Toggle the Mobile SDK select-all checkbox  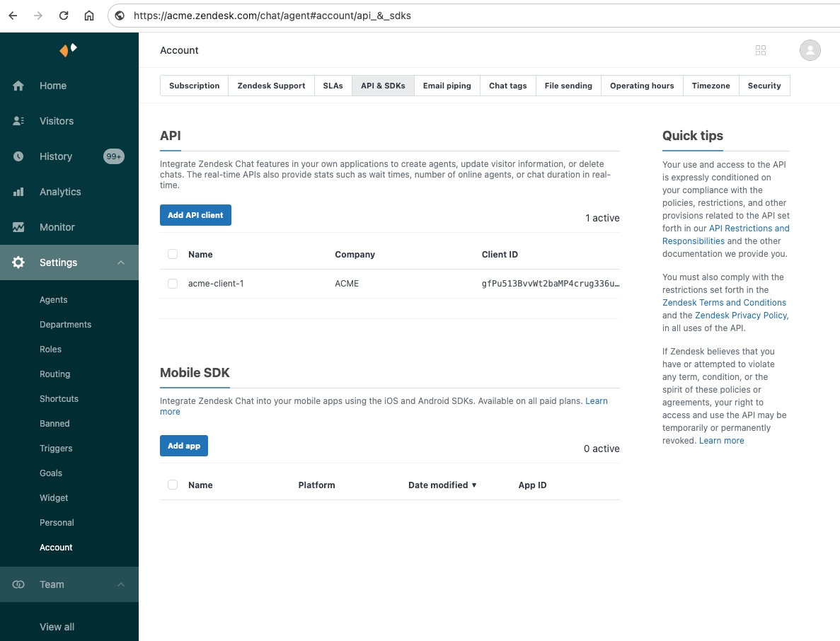pos(173,485)
